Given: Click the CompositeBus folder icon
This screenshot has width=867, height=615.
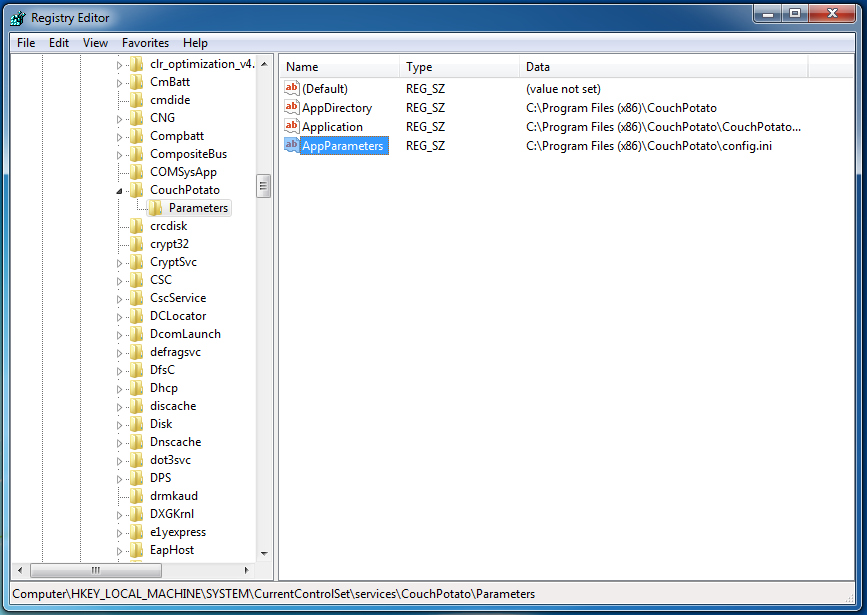Looking at the screenshot, I should tap(137, 154).
